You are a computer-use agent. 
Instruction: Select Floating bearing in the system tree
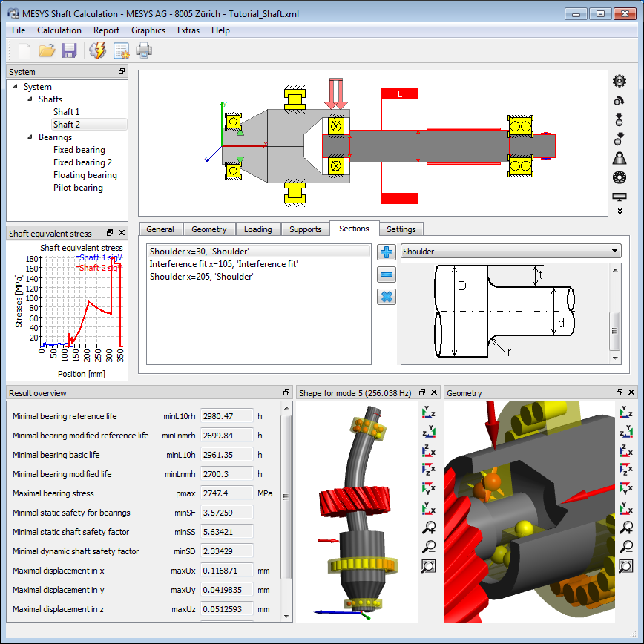[x=85, y=175]
